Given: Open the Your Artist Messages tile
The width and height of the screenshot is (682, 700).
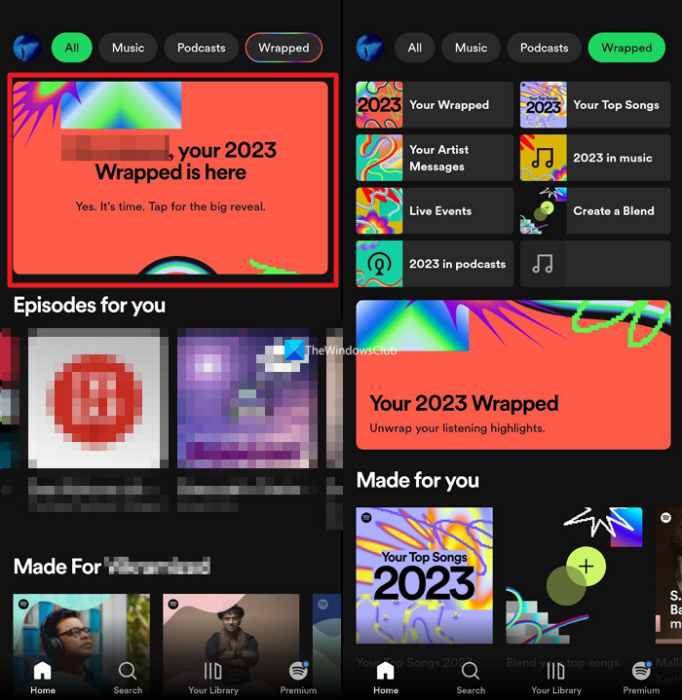Looking at the screenshot, I should click(435, 158).
